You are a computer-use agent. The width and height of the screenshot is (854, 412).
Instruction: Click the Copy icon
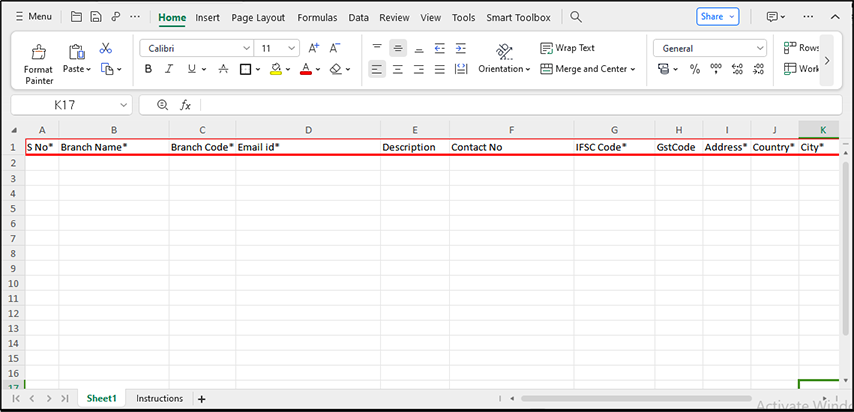pyautogui.click(x=108, y=69)
